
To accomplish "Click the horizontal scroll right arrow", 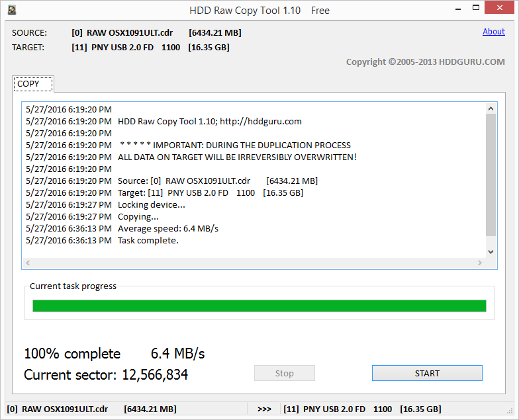I will pos(479,263).
